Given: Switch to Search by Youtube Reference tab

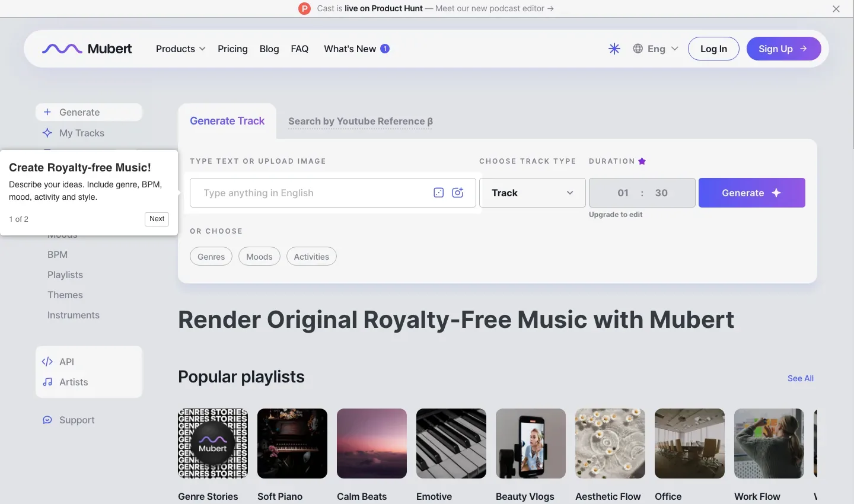Looking at the screenshot, I should tap(361, 122).
